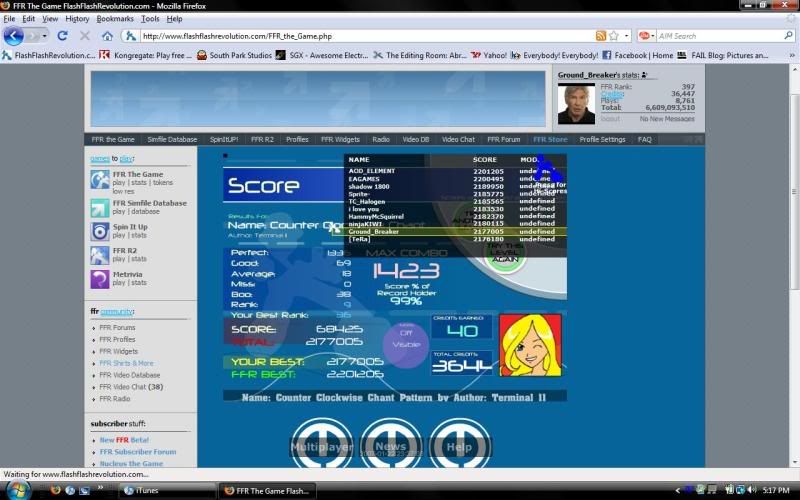The width and height of the screenshot is (800, 500).
Task: Click the FFR R2 sidebar icon
Action: (100, 255)
